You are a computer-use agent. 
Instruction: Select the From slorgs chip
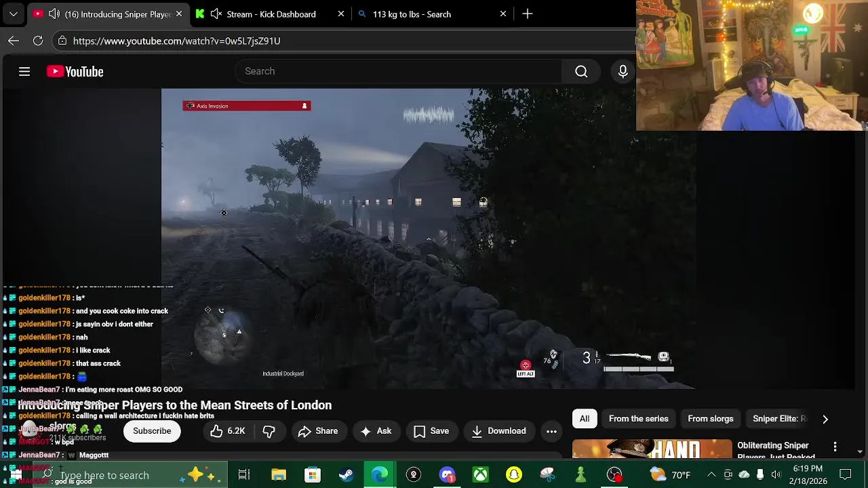[x=711, y=419]
